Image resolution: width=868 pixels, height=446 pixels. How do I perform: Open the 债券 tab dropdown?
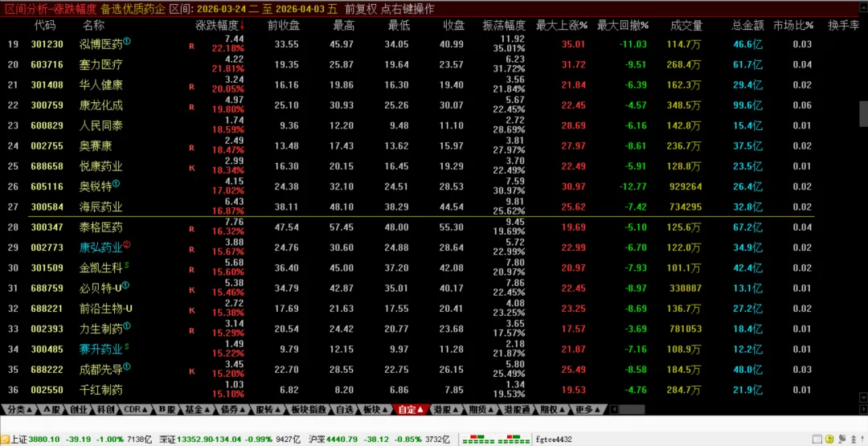click(x=233, y=410)
